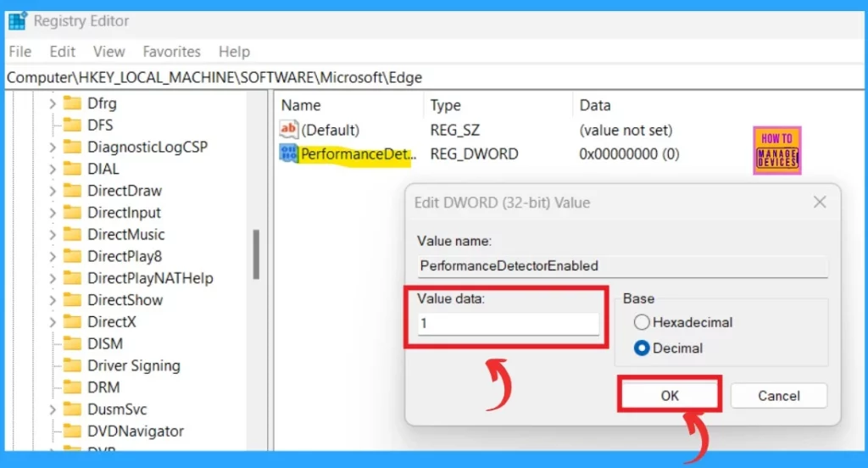Click the DirectDraw folder icon
This screenshot has width=868, height=468.
72,191
